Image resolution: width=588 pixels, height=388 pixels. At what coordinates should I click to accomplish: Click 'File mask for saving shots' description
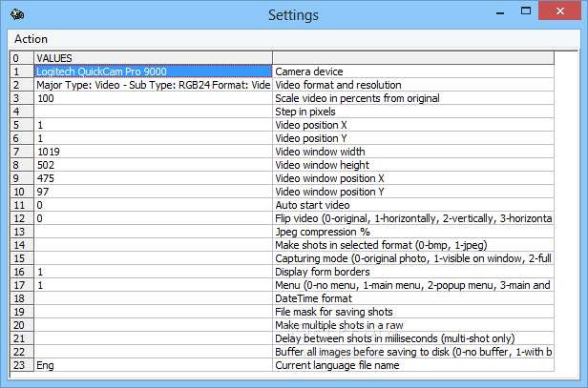pos(413,312)
